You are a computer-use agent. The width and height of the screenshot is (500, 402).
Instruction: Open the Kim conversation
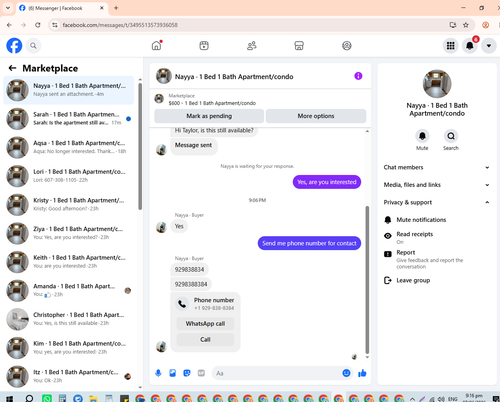tap(69, 348)
